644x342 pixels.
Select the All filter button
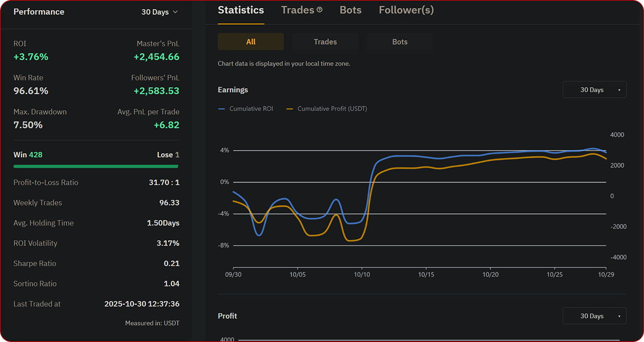[x=251, y=42]
